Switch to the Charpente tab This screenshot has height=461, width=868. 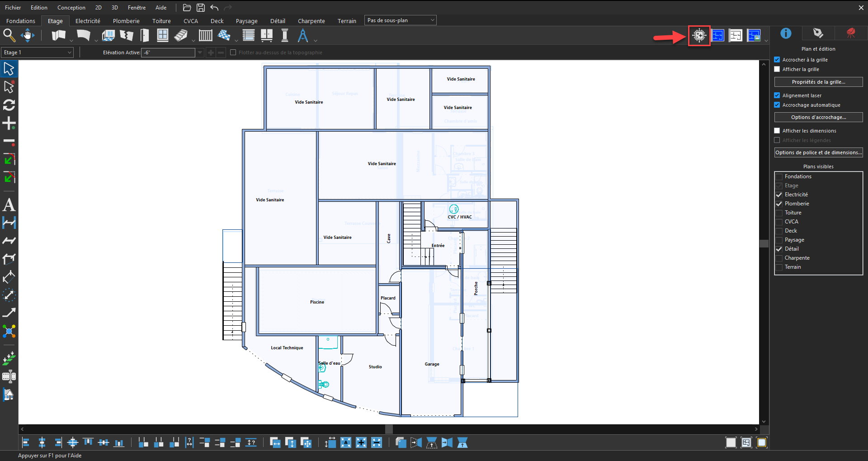311,21
